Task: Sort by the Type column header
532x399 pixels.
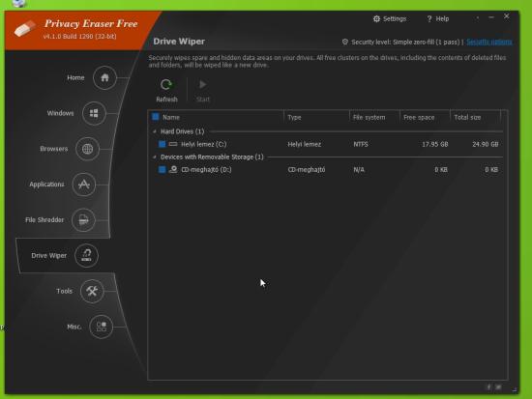Action: [x=294, y=117]
